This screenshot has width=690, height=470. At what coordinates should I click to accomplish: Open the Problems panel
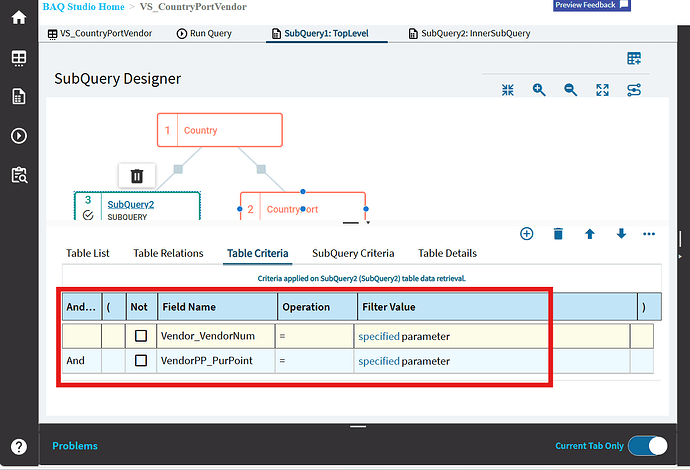(75, 446)
